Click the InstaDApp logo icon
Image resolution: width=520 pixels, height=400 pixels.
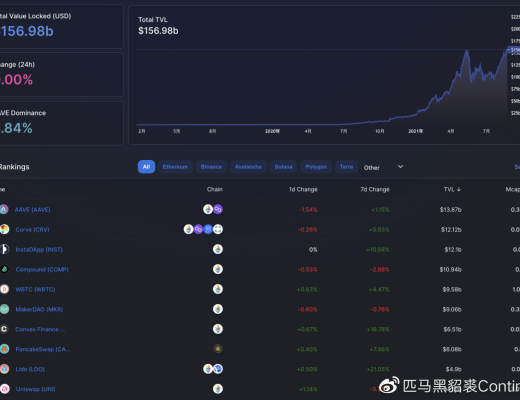[4, 249]
